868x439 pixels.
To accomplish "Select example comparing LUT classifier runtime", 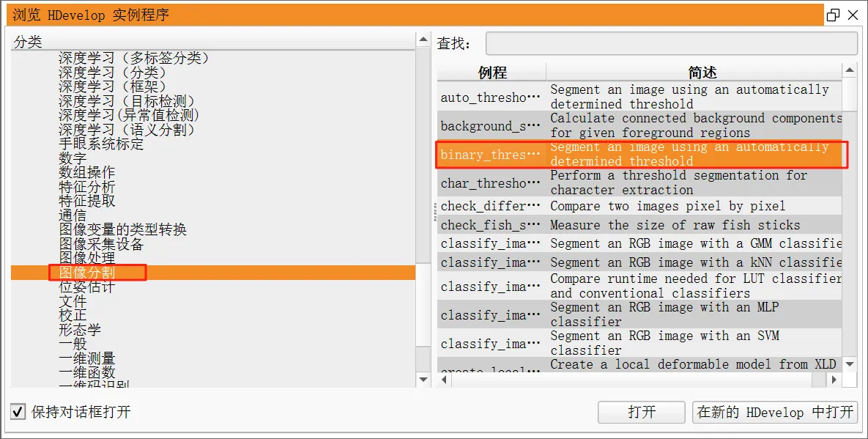I will (x=639, y=286).
